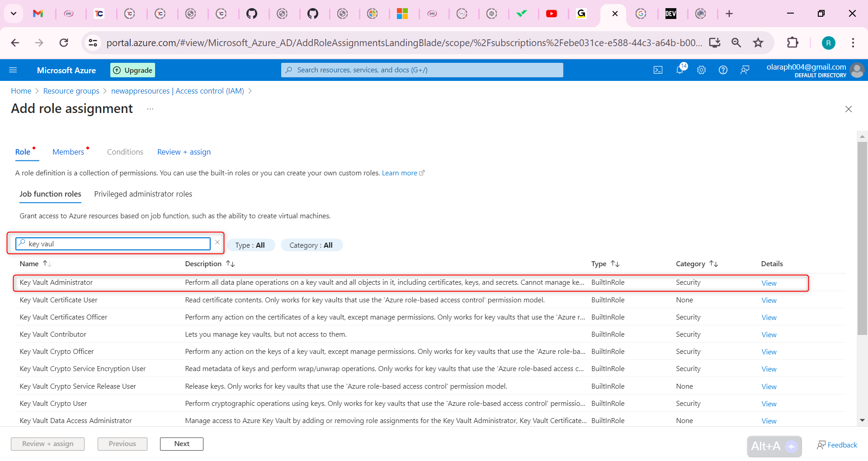Open the Azure portal hamburger menu
868x461 pixels.
(x=13, y=70)
